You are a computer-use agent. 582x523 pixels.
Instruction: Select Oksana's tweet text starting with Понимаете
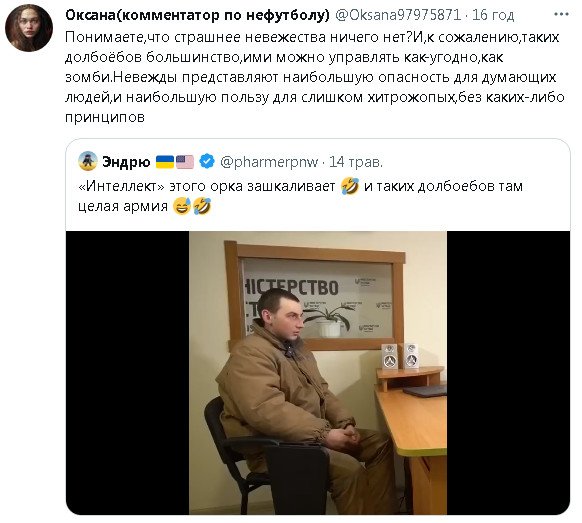(315, 77)
